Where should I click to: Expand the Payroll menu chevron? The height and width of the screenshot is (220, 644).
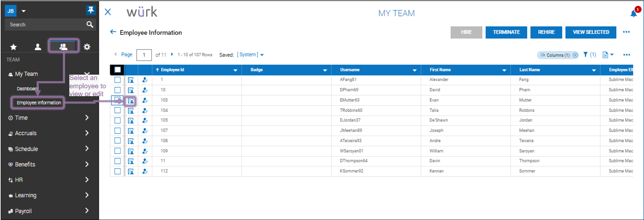coord(87,211)
